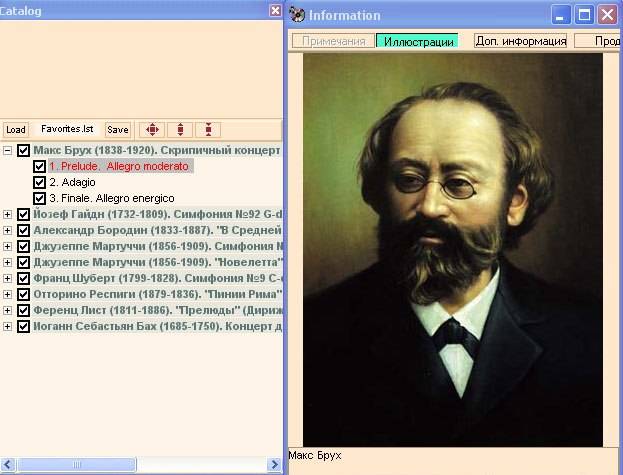Uncheck the Prelude Allegro moderato track checkbox
623x475 pixels.
click(39, 166)
